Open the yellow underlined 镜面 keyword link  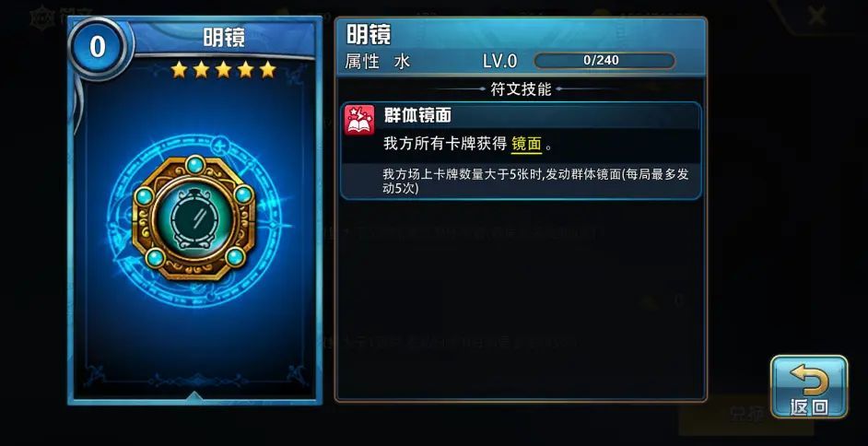(x=526, y=145)
